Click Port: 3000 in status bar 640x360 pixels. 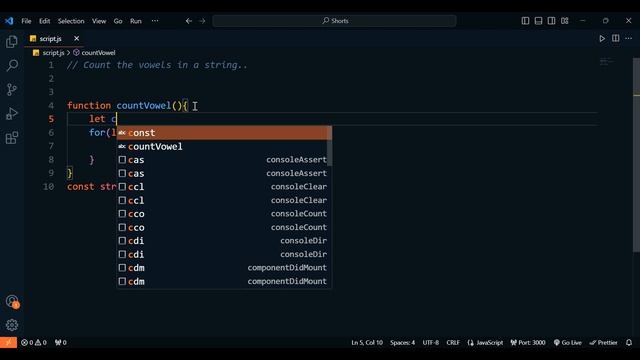[x=528, y=342]
